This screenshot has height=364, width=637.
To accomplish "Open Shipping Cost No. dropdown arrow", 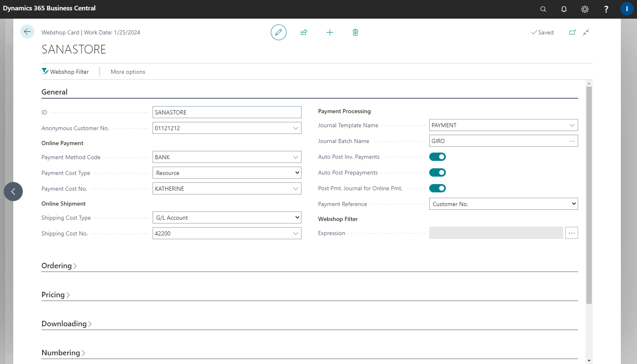I will (x=296, y=233).
